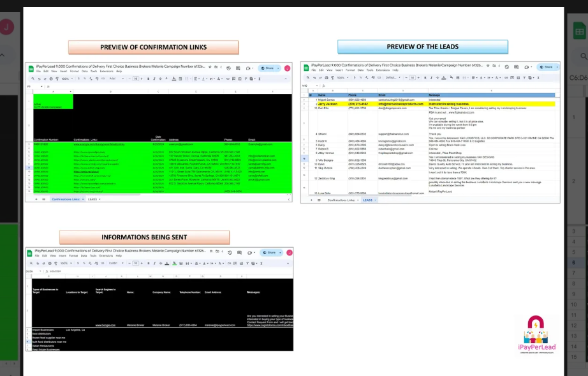Click text color icon in leads preview toolbar

tap(444, 78)
